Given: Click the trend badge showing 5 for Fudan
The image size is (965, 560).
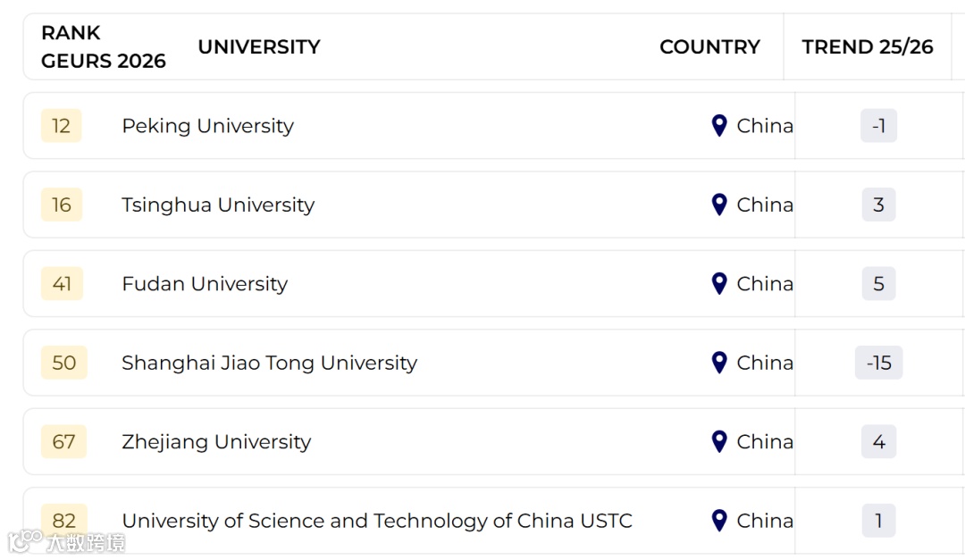Looking at the screenshot, I should click(879, 284).
